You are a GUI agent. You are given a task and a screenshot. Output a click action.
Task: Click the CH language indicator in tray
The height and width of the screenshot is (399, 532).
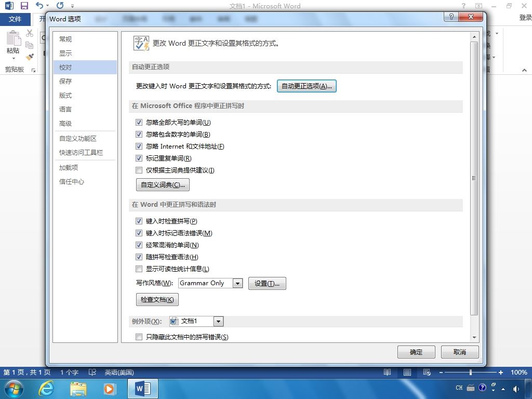click(459, 388)
